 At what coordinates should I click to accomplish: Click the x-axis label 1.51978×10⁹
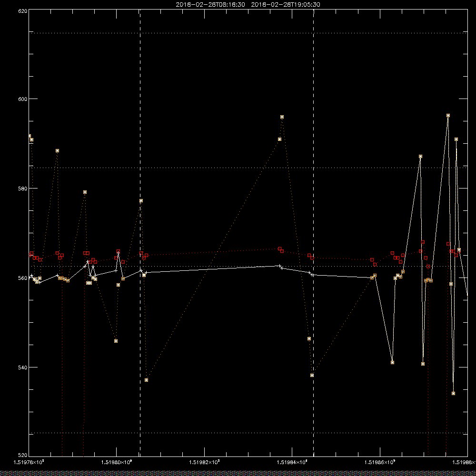[29, 462]
